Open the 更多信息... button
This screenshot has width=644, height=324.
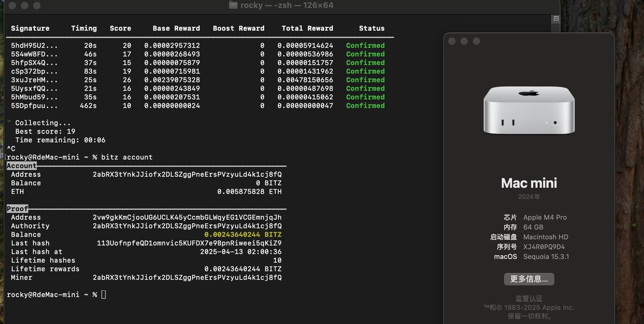(x=529, y=279)
